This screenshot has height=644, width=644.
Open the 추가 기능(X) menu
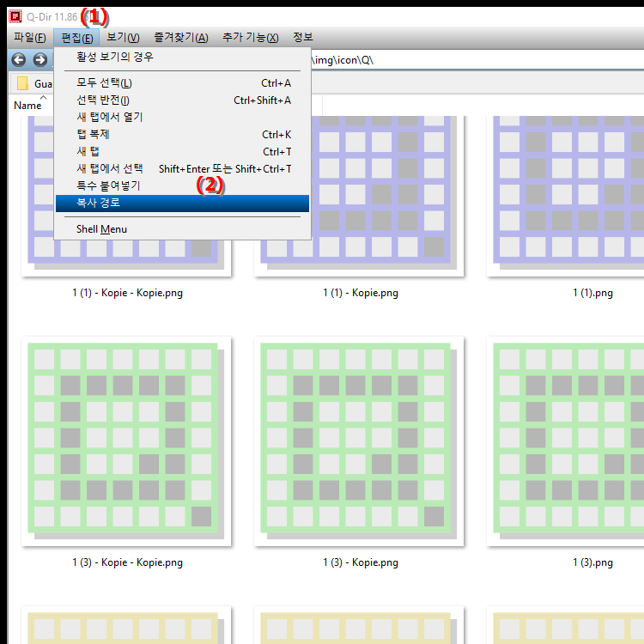pyautogui.click(x=250, y=38)
